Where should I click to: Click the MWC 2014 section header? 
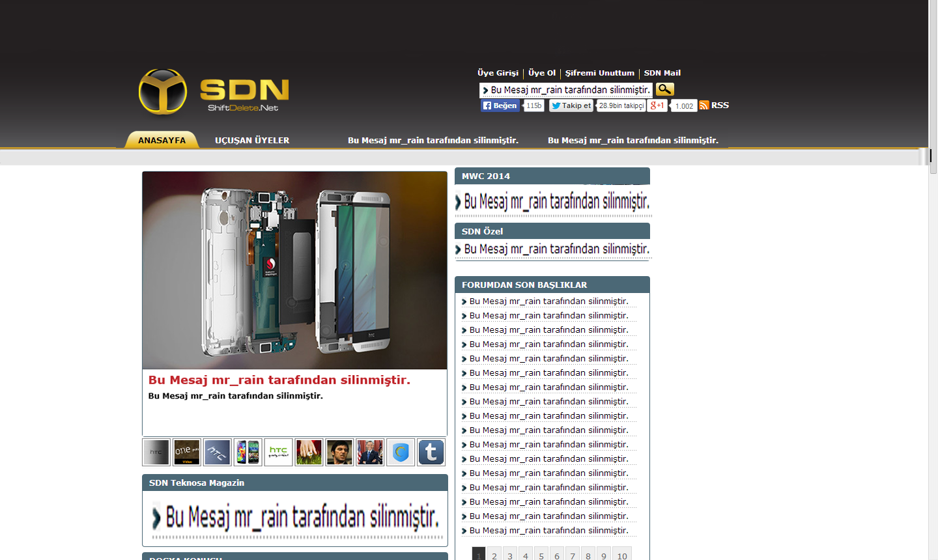pos(552,176)
